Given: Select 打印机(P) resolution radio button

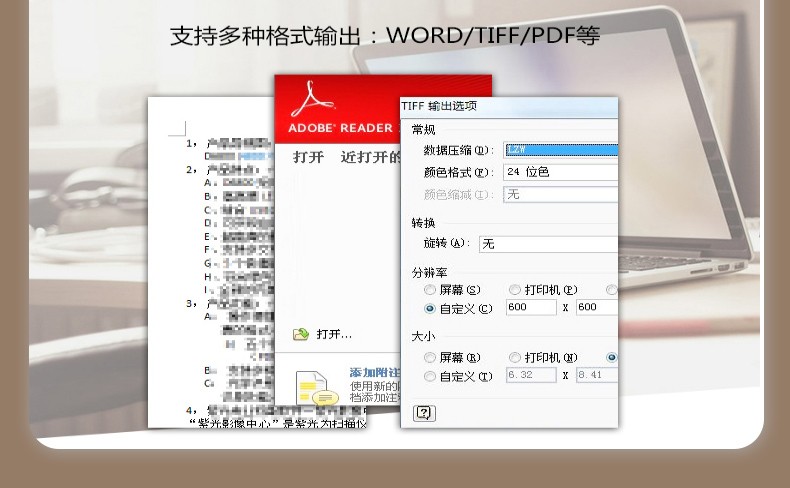Looking at the screenshot, I should pyautogui.click(x=514, y=290).
